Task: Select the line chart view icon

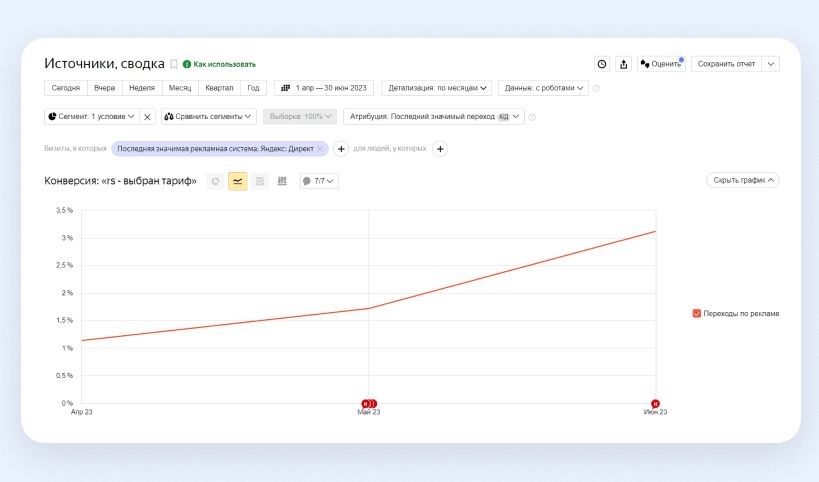Action: [x=238, y=181]
